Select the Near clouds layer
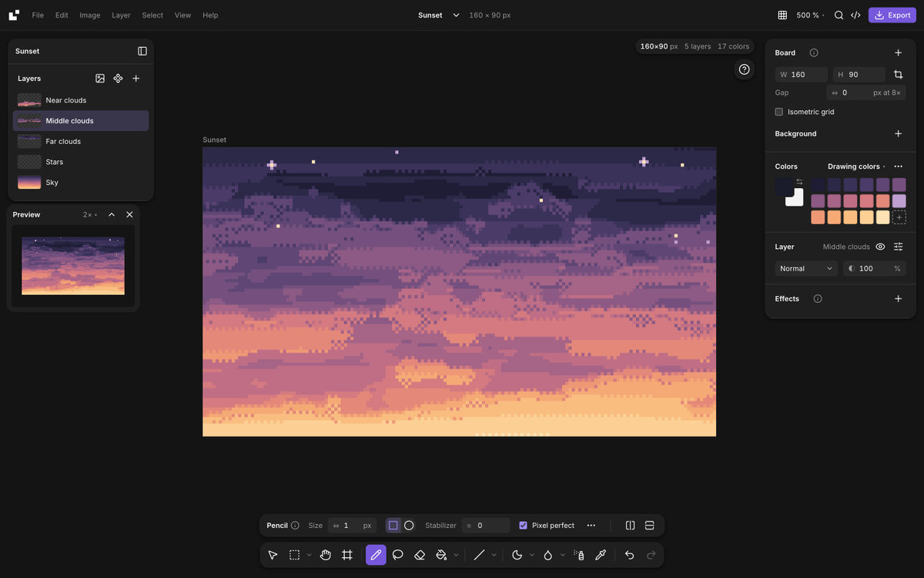Viewport: 924px width, 578px height. [x=81, y=100]
